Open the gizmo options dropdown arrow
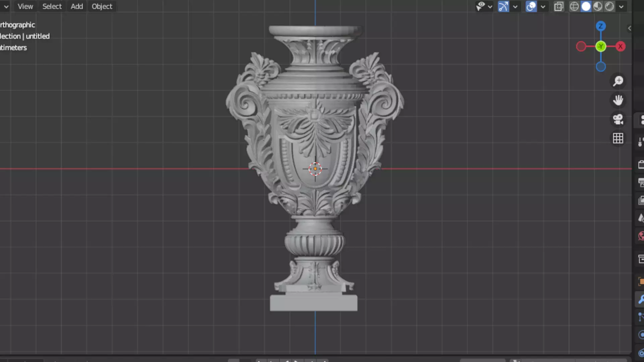The height and width of the screenshot is (362, 644). point(515,6)
